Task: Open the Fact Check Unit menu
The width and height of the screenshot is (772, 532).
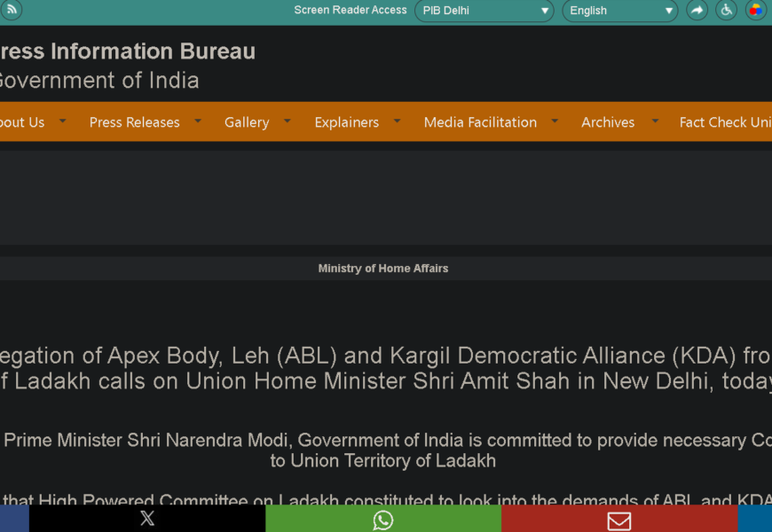Action: [724, 122]
